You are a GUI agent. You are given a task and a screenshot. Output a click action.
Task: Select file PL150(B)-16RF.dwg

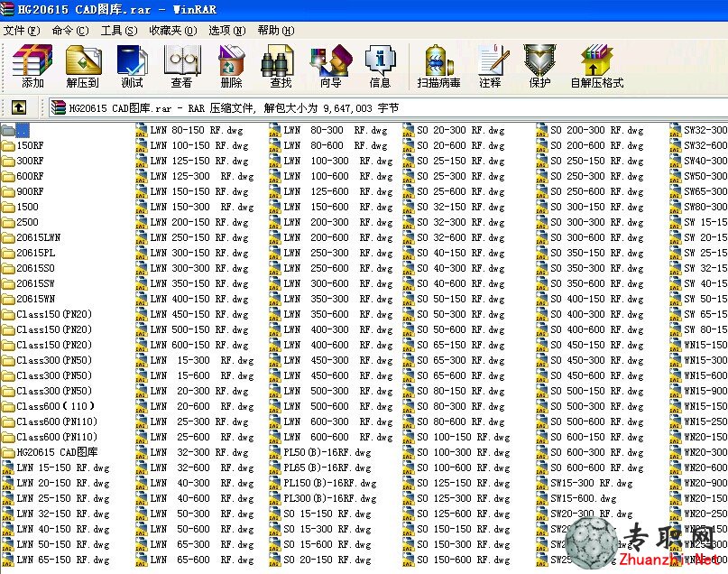(x=330, y=484)
